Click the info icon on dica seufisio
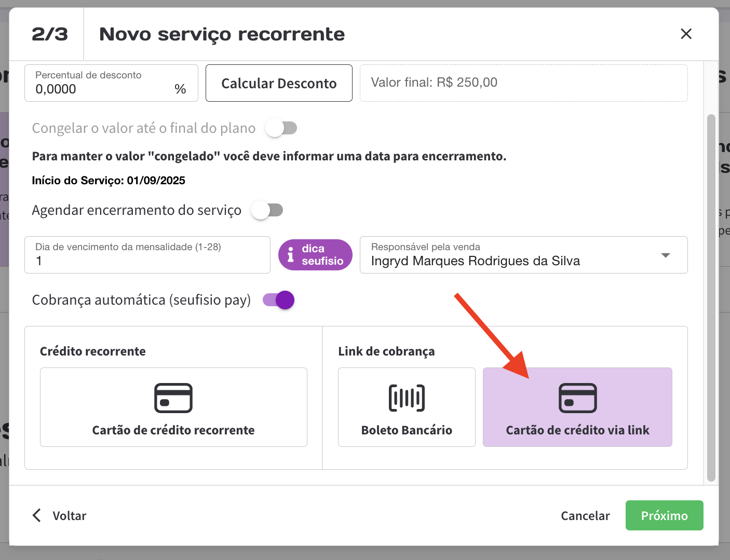Image resolution: width=730 pixels, height=560 pixels. tap(291, 255)
